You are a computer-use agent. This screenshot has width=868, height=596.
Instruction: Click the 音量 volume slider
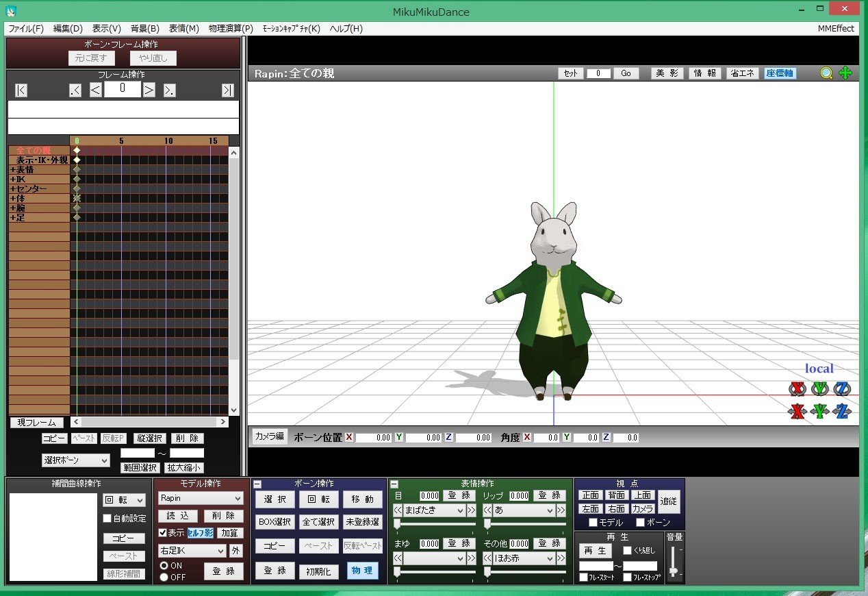674,562
